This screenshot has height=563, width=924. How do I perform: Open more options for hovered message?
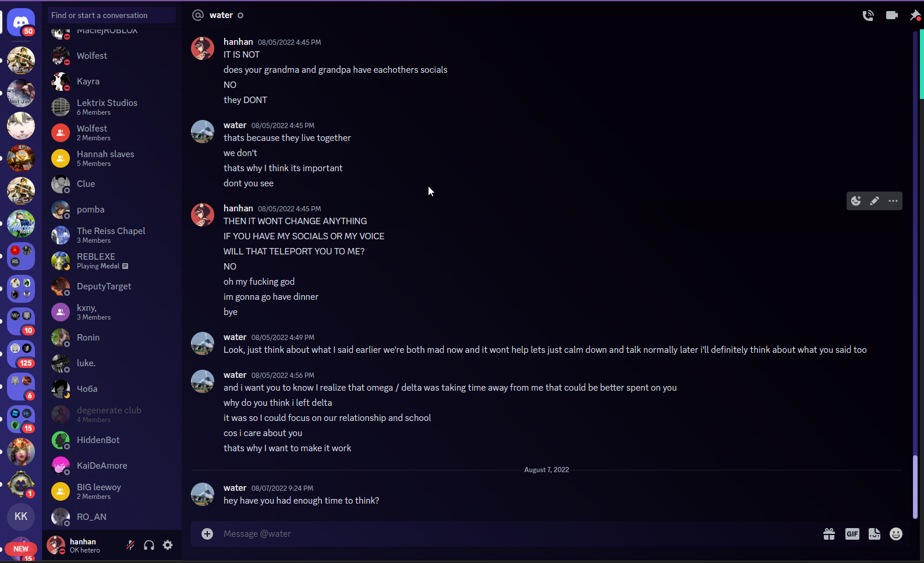coord(893,201)
